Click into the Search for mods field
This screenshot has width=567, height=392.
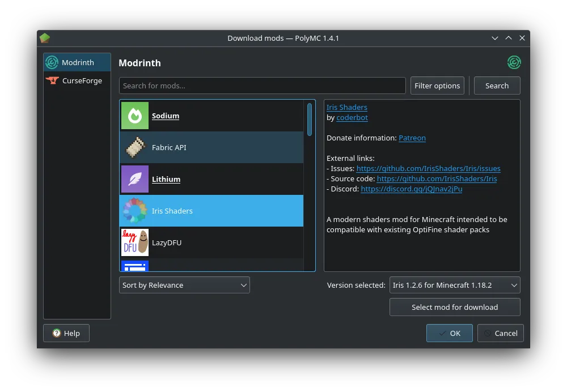(262, 86)
